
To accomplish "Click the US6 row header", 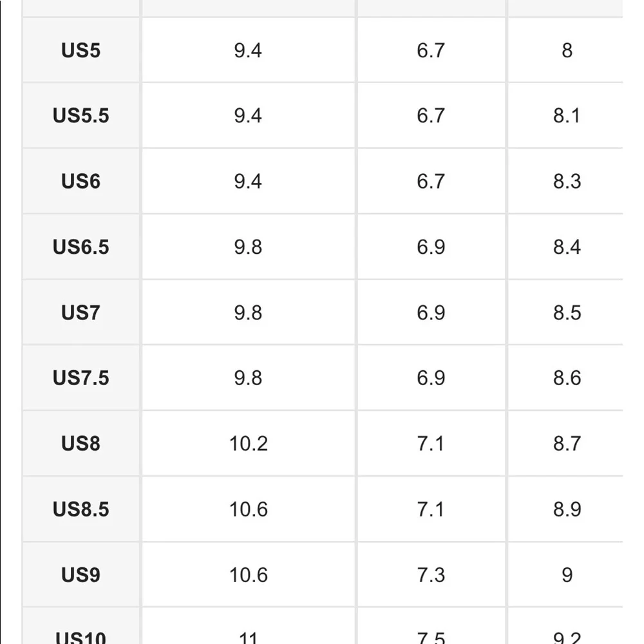I will coord(81,182).
